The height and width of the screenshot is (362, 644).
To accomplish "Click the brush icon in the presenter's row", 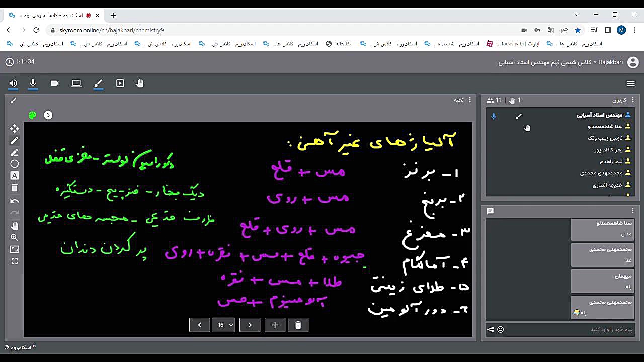I will click(x=519, y=116).
